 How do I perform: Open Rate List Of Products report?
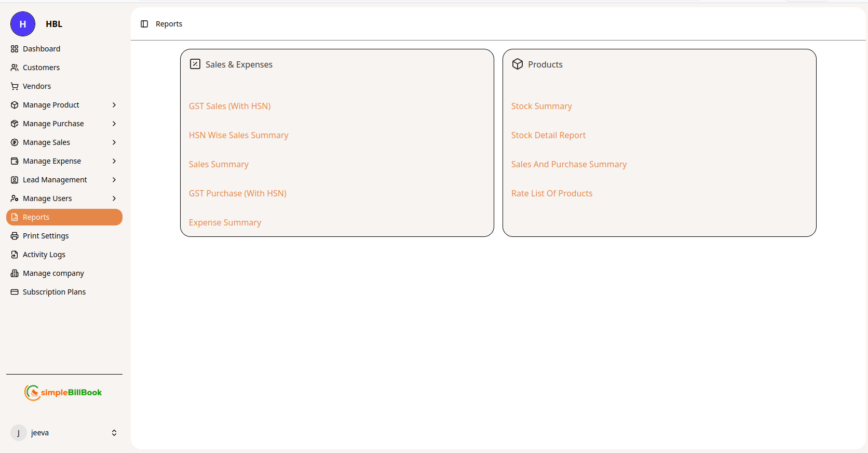point(551,193)
